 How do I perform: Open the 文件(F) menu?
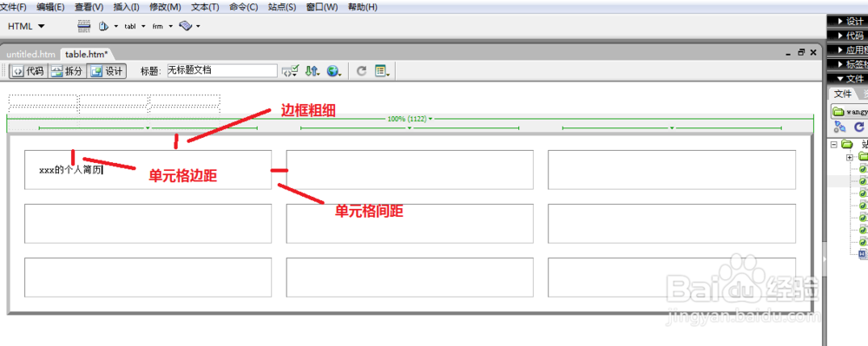tap(13, 7)
